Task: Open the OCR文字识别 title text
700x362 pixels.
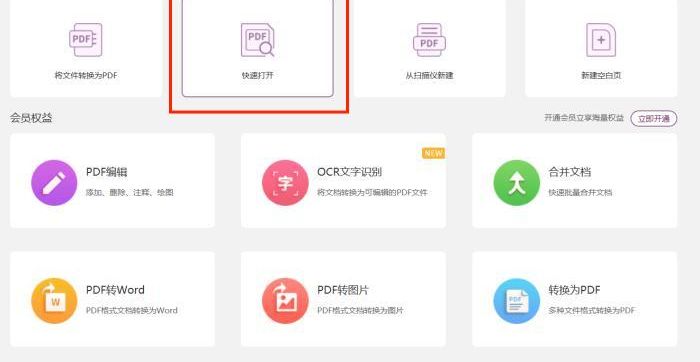Action: pyautogui.click(x=350, y=172)
